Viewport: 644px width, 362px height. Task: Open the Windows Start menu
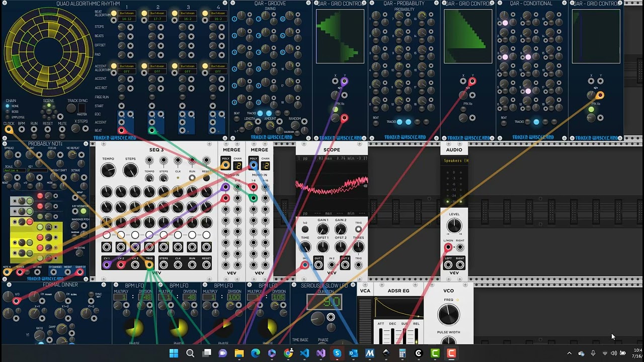click(174, 353)
